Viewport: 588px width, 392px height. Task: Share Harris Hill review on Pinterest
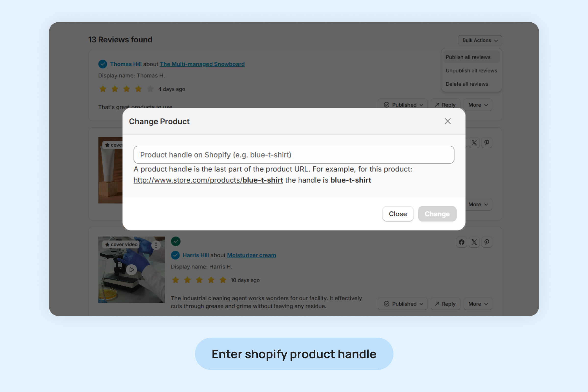point(487,242)
